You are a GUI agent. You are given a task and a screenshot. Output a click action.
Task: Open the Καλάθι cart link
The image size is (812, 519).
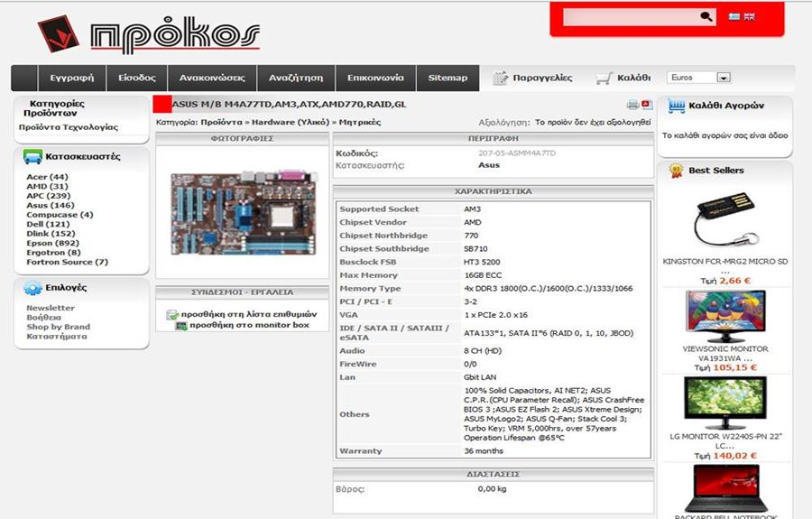pos(634,78)
